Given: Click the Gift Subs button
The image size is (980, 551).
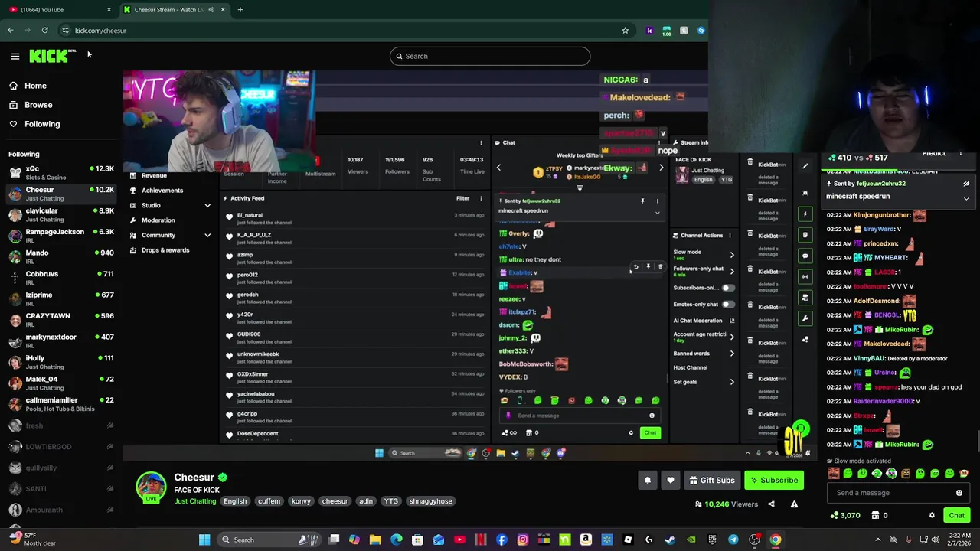Looking at the screenshot, I should tap(711, 480).
